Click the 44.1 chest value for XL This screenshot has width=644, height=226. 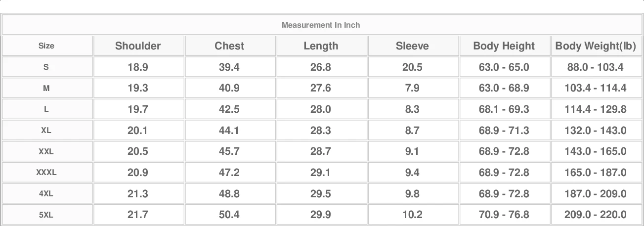tap(229, 131)
